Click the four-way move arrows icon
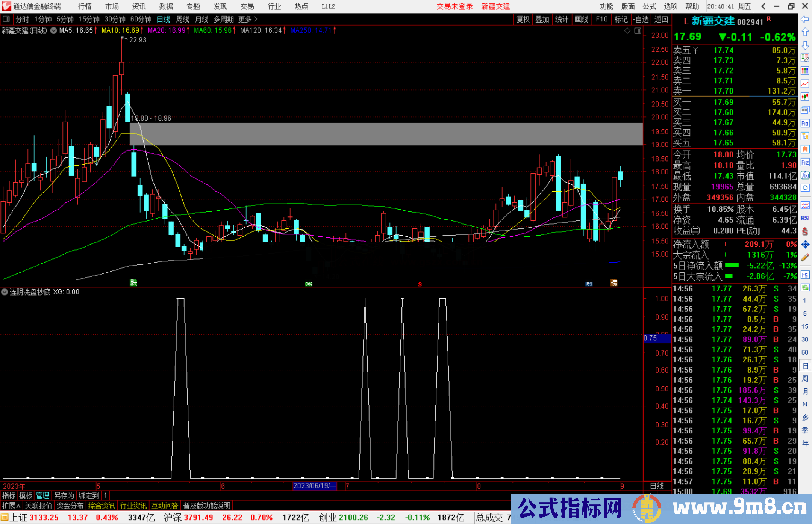The width and height of the screenshot is (812, 524). tap(805, 245)
